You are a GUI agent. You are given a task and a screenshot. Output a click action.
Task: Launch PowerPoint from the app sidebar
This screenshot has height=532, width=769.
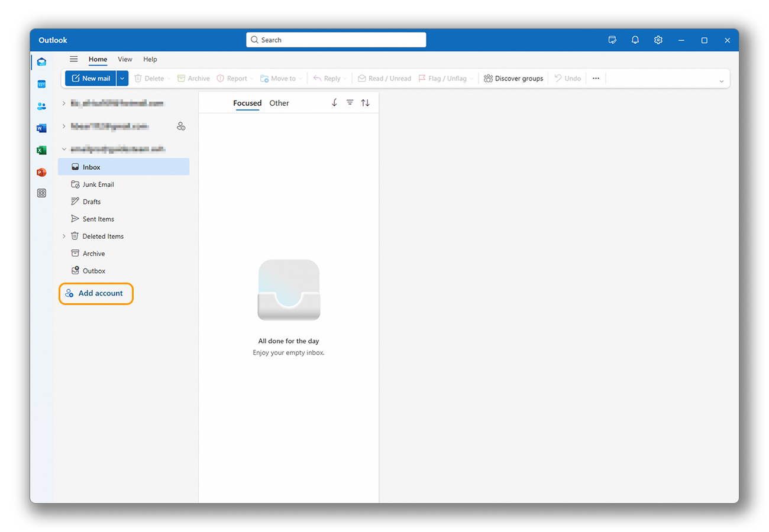click(x=41, y=172)
